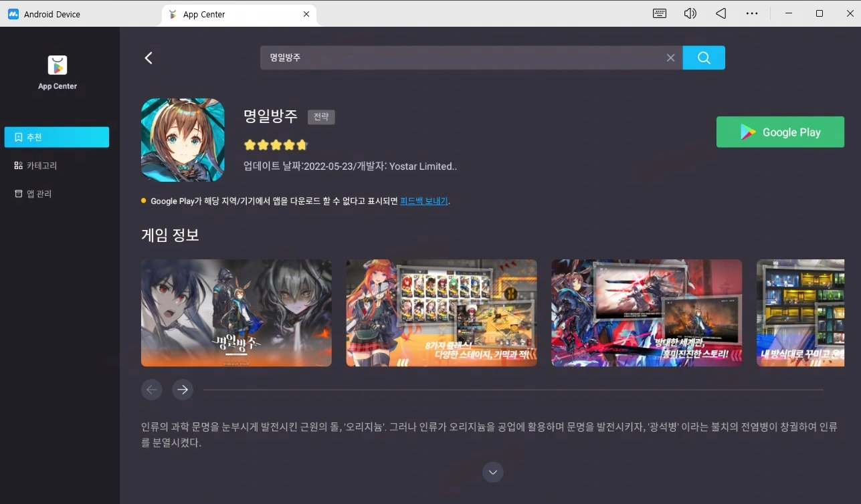Select the App Center tab
This screenshot has height=504, width=861.
(x=203, y=13)
